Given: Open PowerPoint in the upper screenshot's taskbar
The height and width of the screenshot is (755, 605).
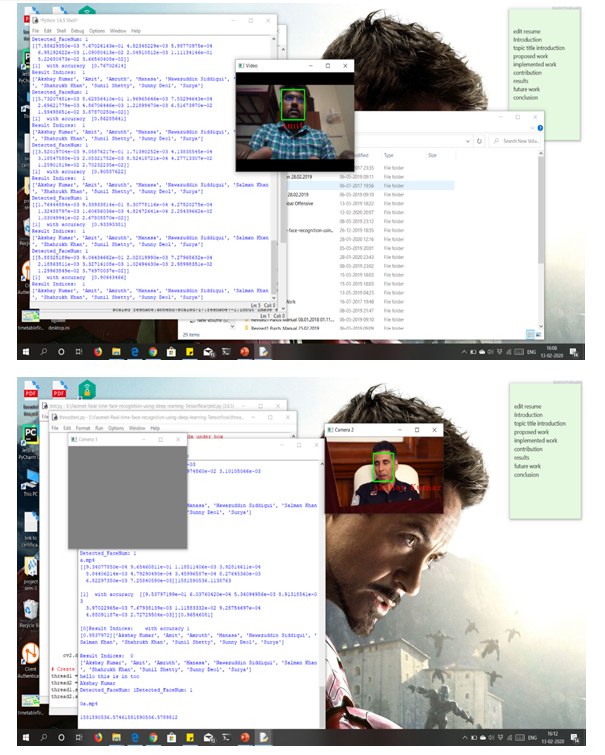Looking at the screenshot, I should pyautogui.click(x=245, y=352).
